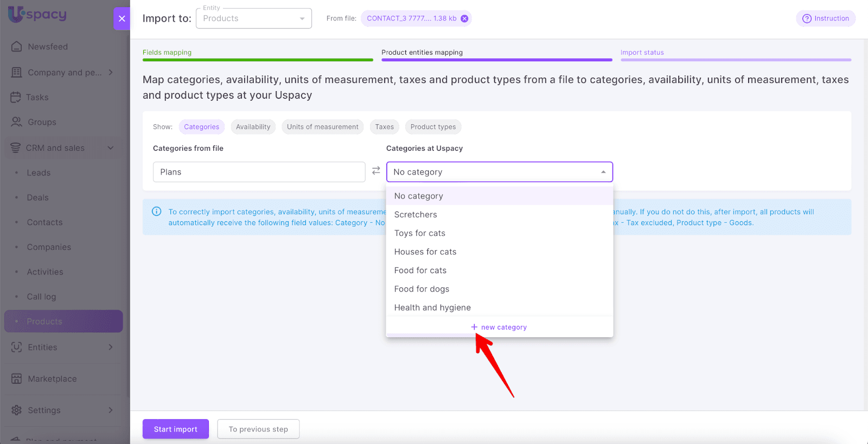
Task: Choose Health and hygiene from list
Action: click(432, 307)
